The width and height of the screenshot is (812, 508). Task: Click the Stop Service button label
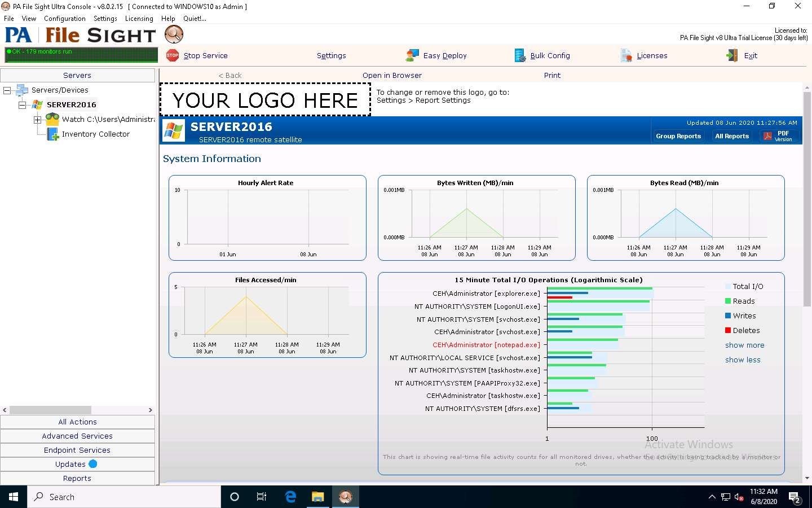tap(205, 55)
